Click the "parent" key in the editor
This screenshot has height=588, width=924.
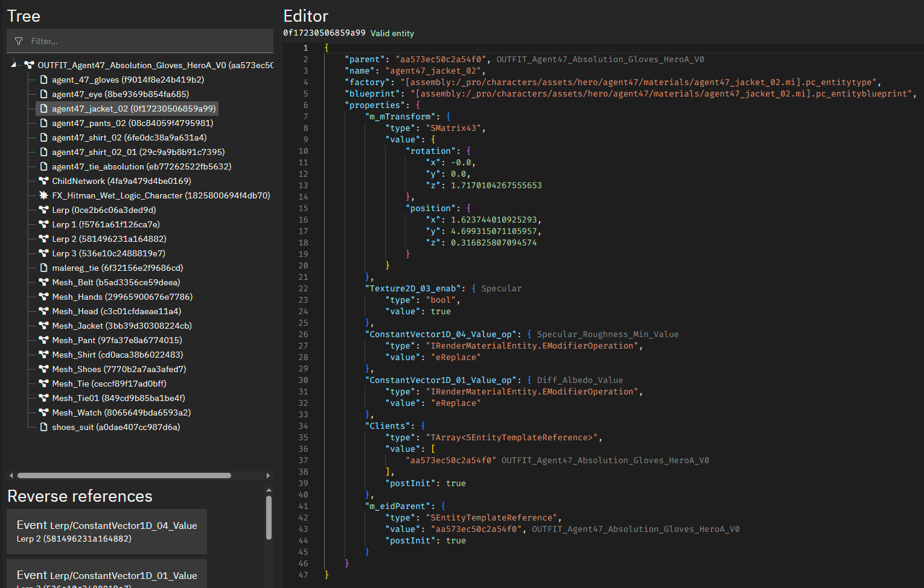pos(365,59)
